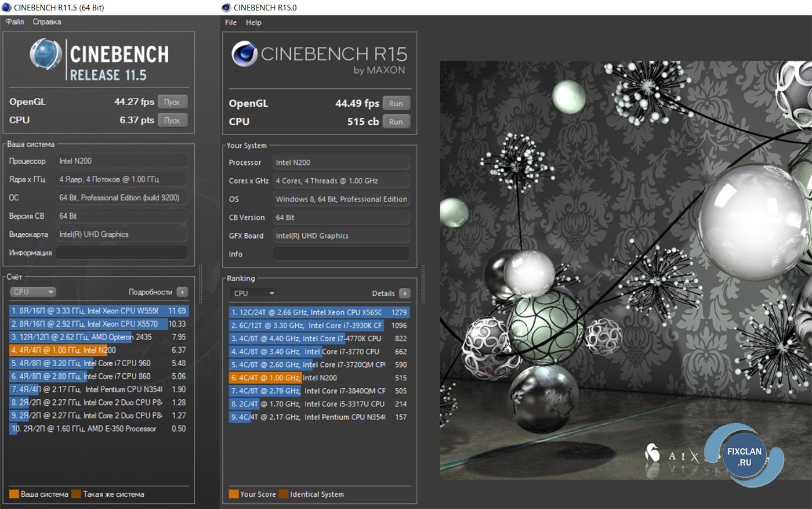Select Core 2 Duo row scoring 1.28
Viewport: 812px width, 509px height.
(x=99, y=402)
